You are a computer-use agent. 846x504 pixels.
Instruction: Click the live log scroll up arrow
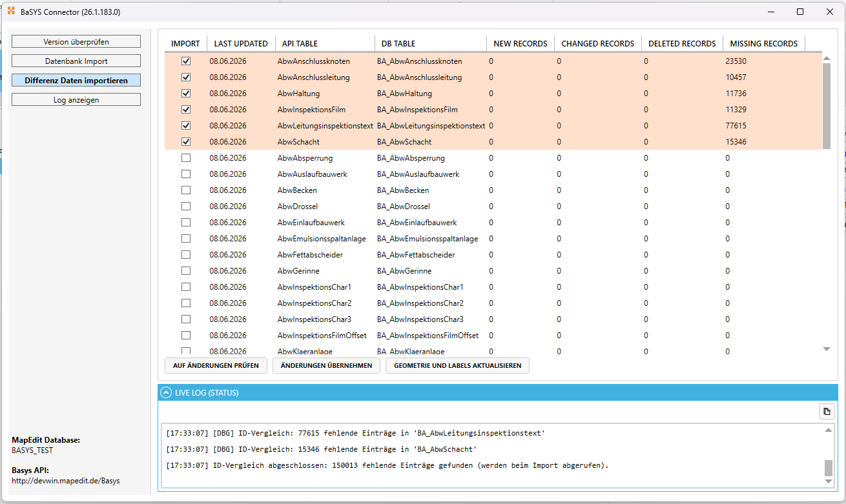(829, 430)
